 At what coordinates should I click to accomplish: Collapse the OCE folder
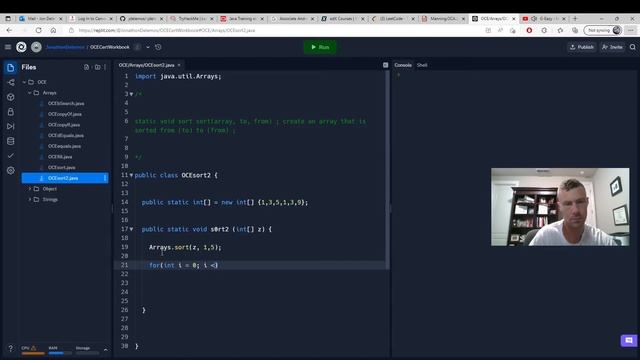(x=24, y=82)
